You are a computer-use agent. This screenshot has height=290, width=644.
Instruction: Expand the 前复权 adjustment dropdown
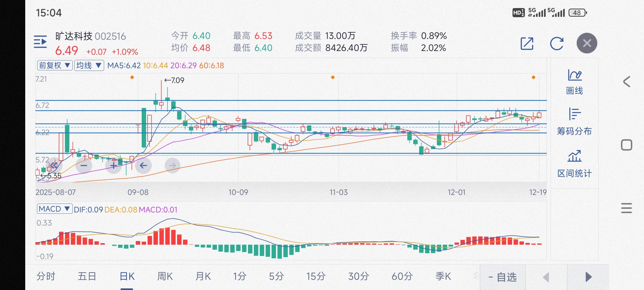(55, 66)
